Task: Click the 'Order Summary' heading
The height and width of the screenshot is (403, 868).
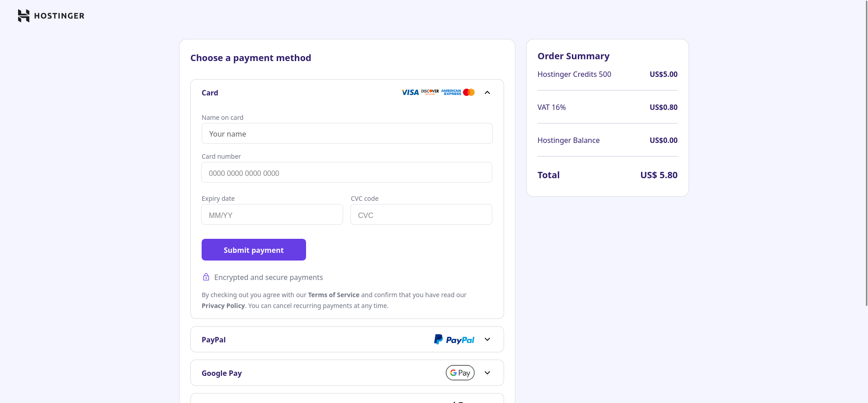Action: (573, 56)
